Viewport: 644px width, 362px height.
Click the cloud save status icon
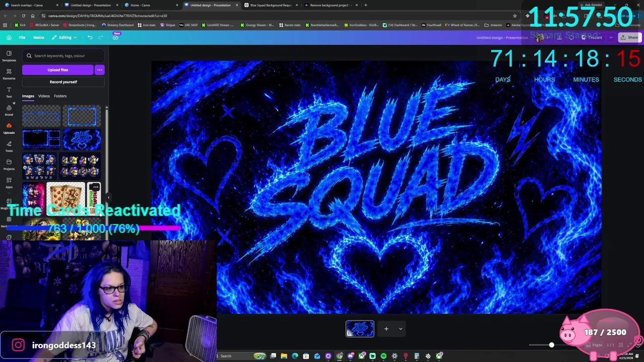tap(115, 37)
